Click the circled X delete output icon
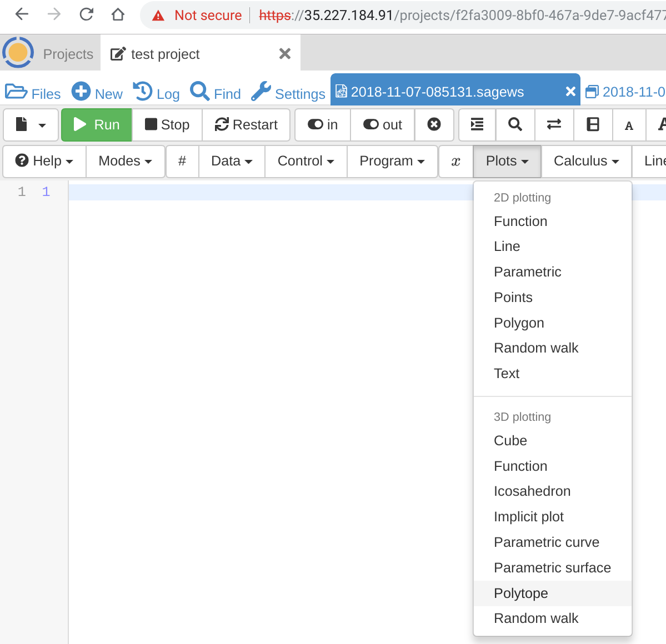The width and height of the screenshot is (666, 644). click(434, 125)
